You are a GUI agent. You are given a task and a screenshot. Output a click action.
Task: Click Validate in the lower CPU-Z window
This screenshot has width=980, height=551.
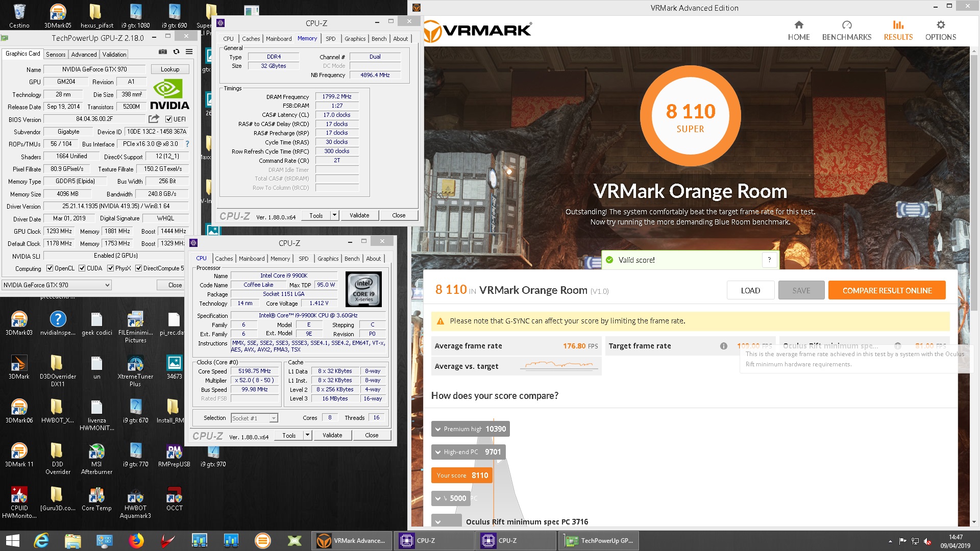pyautogui.click(x=332, y=435)
